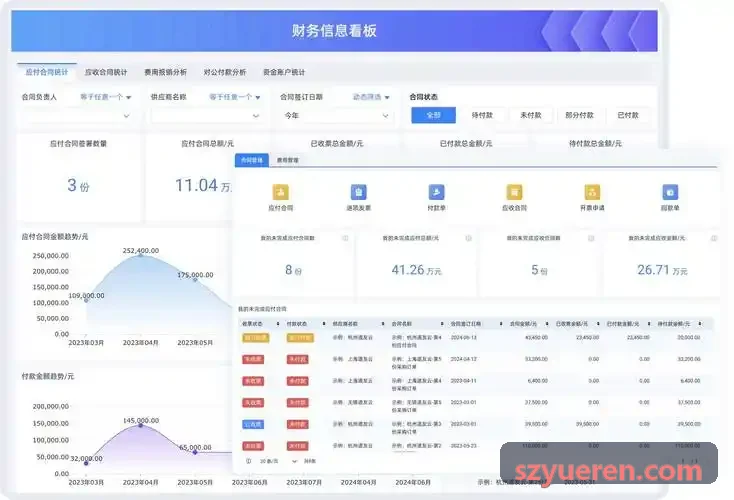Image resolution: width=734 pixels, height=500 pixels.
Task: Click info icon on 8 份 card
Action: (x=345, y=238)
